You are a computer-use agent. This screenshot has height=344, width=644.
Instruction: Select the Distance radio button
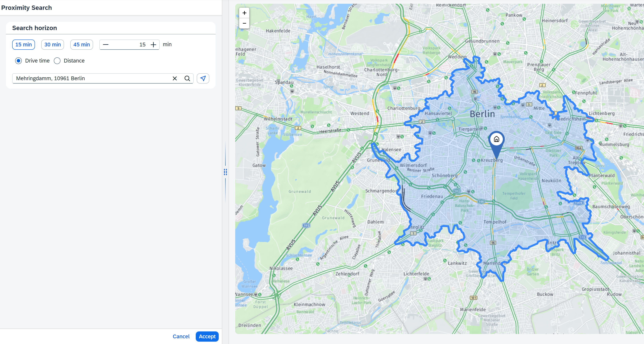point(57,61)
